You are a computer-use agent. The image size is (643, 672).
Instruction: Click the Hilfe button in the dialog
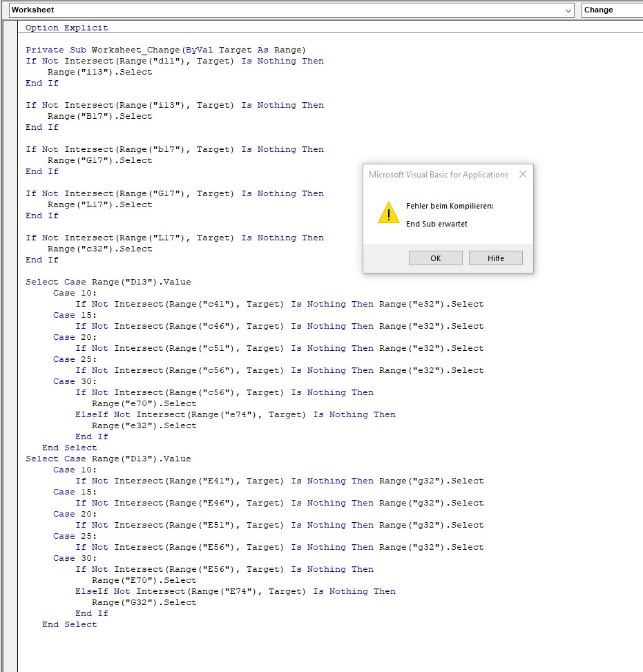495,258
